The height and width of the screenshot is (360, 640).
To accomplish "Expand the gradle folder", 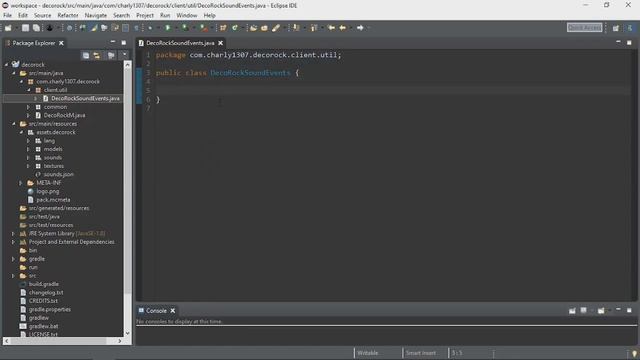I will pyautogui.click(x=13, y=259).
